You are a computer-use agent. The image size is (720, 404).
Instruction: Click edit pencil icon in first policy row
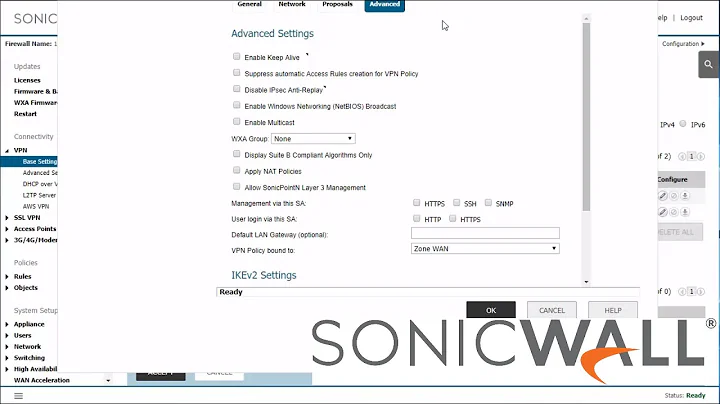point(663,196)
